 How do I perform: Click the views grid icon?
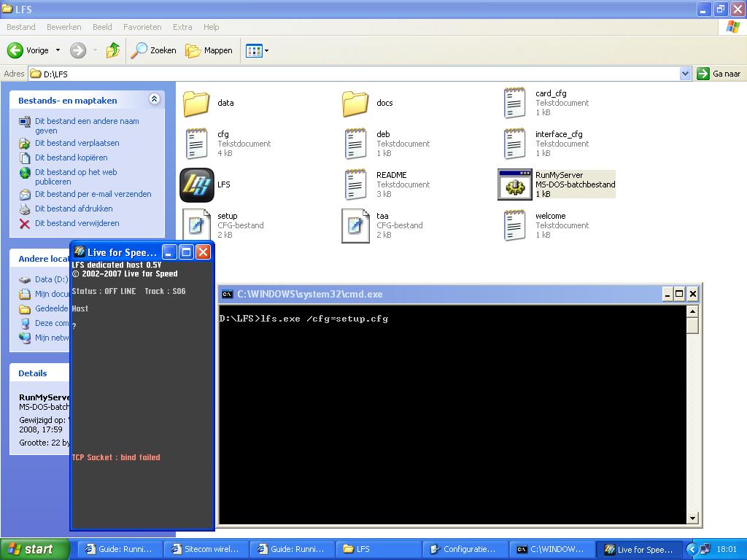point(254,50)
